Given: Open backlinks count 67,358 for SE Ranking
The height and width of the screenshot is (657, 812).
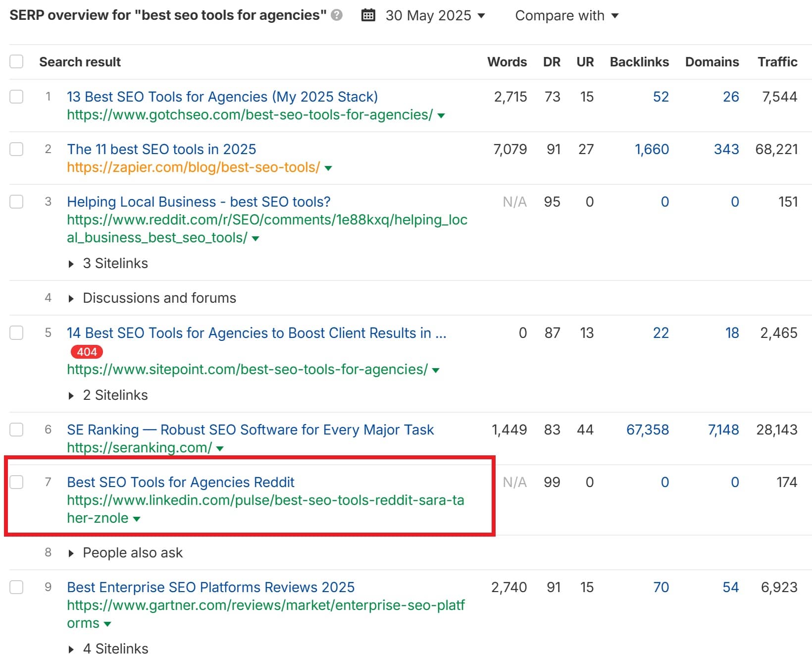Looking at the screenshot, I should coord(648,430).
